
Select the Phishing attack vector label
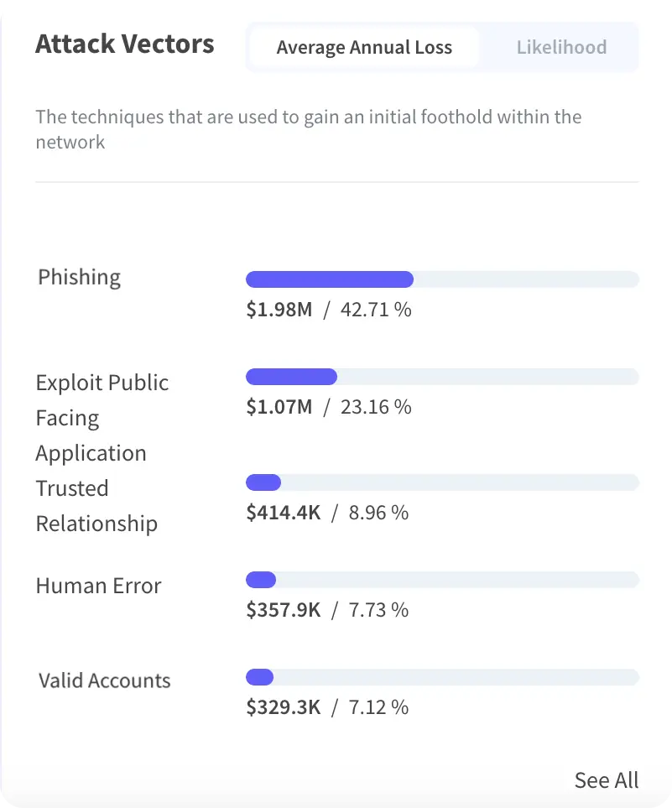(x=79, y=277)
